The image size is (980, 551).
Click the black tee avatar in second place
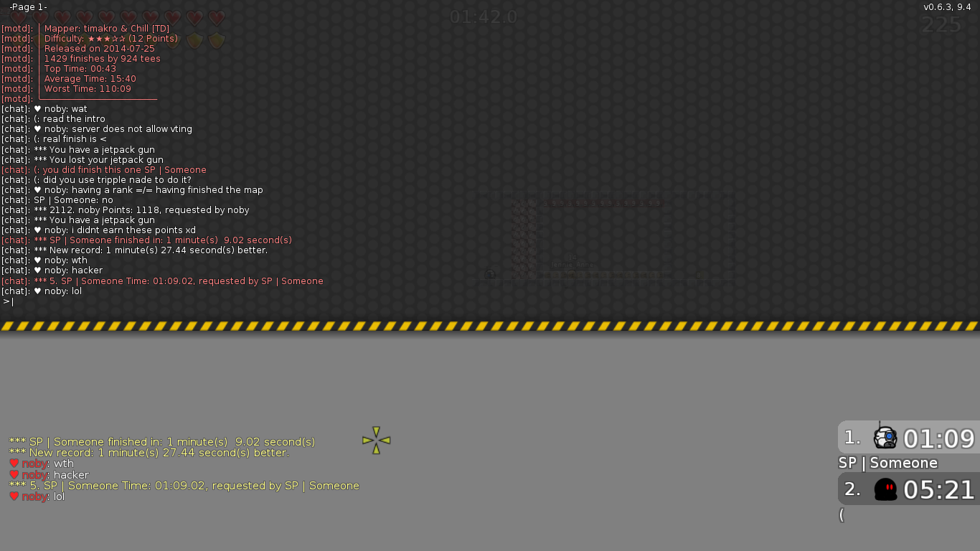tap(885, 488)
